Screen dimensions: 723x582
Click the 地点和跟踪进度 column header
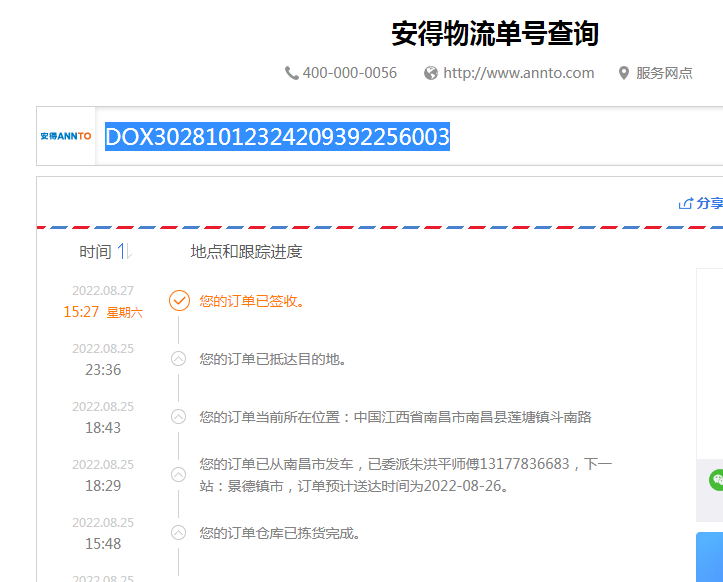[x=246, y=252]
